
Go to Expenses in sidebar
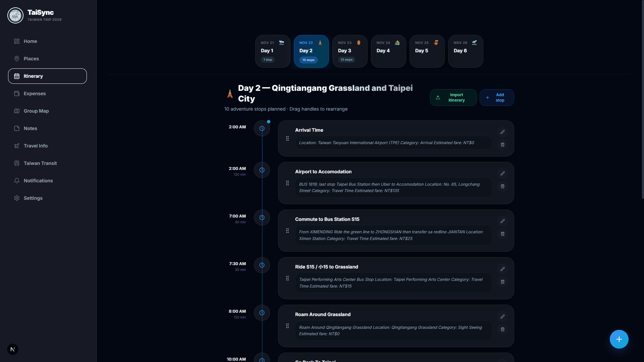click(47, 94)
